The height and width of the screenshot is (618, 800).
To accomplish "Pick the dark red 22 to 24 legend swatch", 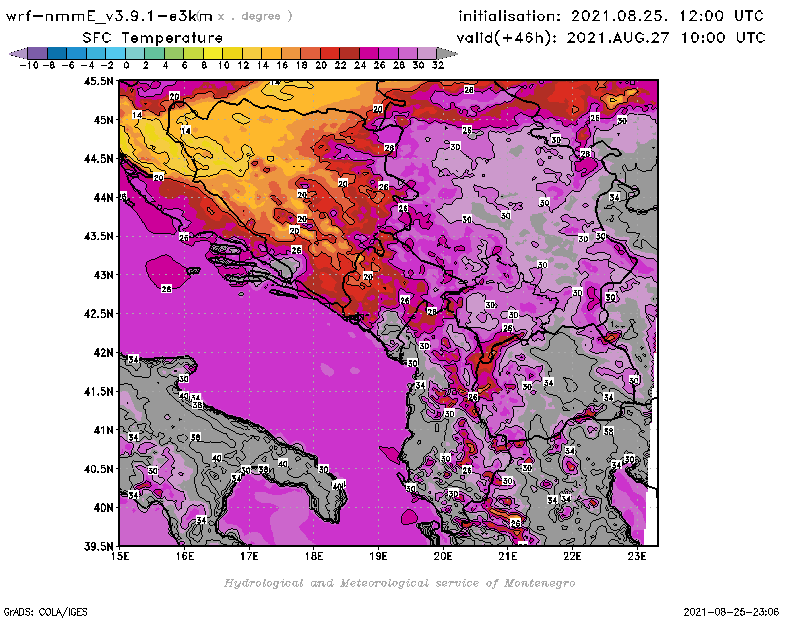I will point(349,53).
